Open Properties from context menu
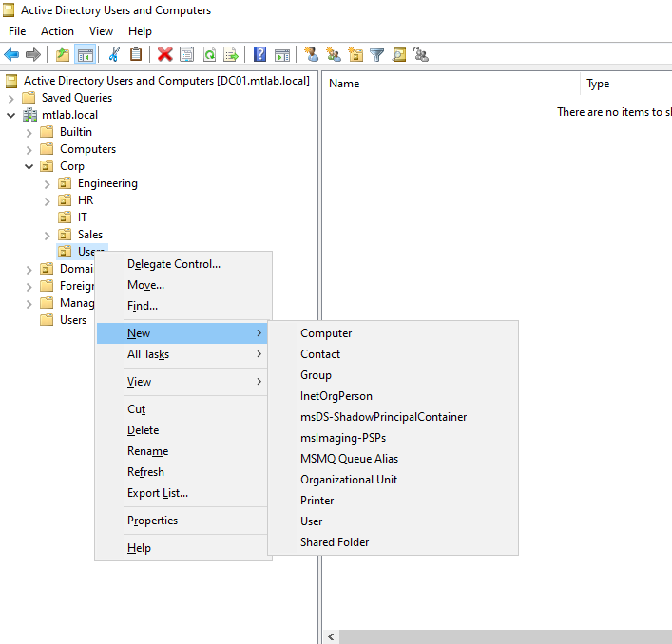The width and height of the screenshot is (672, 644). [182, 521]
